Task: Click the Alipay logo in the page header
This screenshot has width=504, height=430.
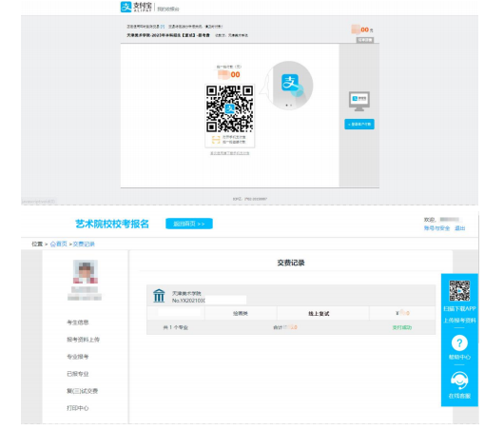Action: click(136, 7)
